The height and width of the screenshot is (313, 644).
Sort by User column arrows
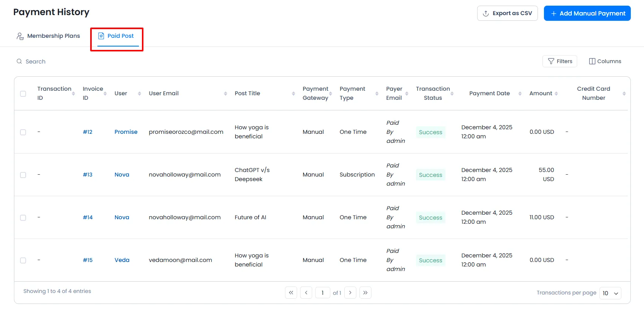coord(139,93)
